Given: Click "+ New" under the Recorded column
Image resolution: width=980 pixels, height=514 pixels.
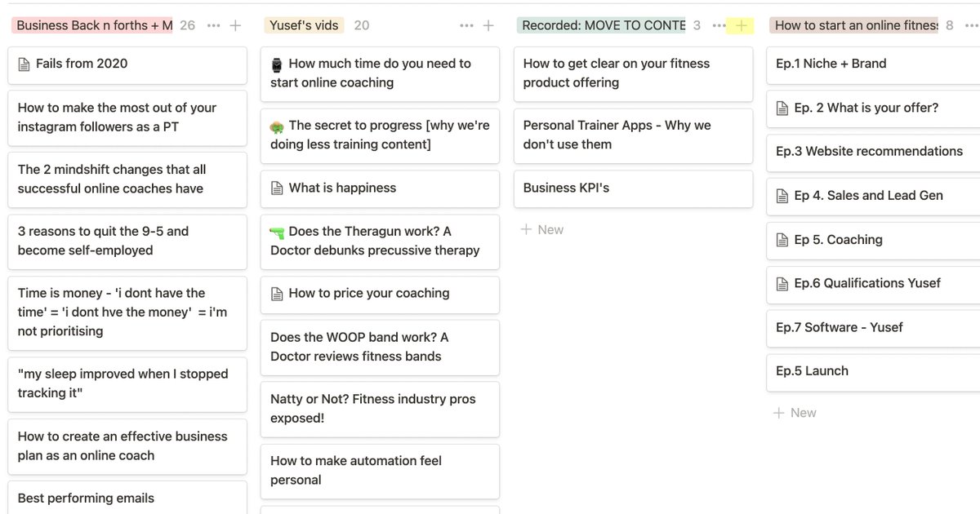Looking at the screenshot, I should click(542, 229).
